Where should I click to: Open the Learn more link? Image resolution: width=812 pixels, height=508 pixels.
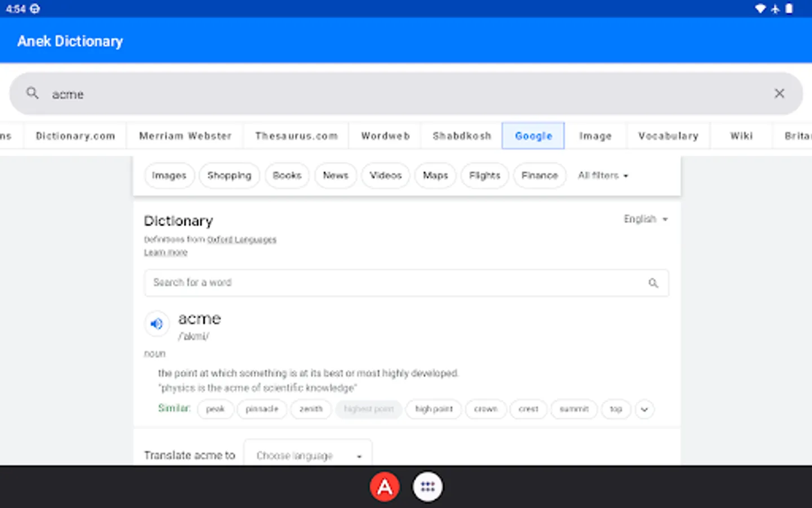[166, 252]
